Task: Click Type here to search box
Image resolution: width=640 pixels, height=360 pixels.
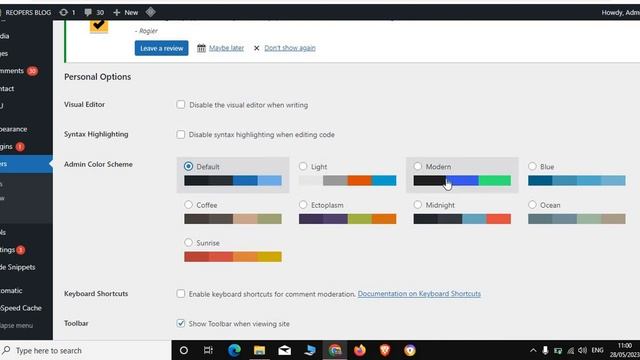Action: pyautogui.click(x=85, y=351)
